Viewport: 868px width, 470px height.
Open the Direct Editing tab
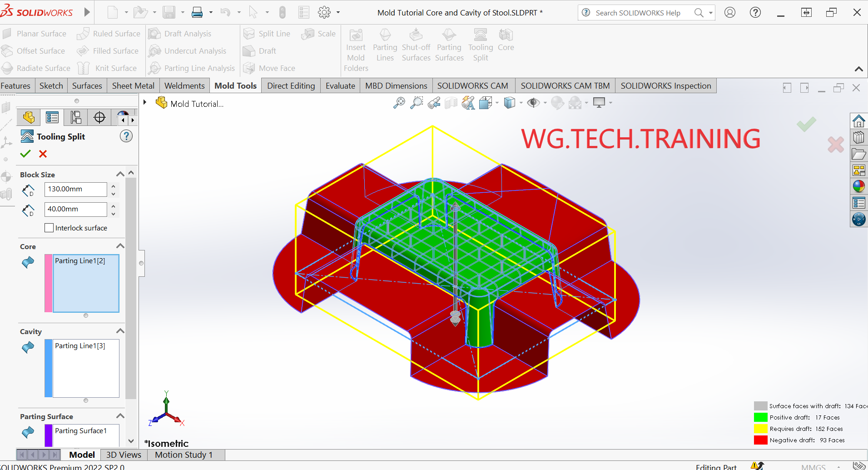click(291, 86)
